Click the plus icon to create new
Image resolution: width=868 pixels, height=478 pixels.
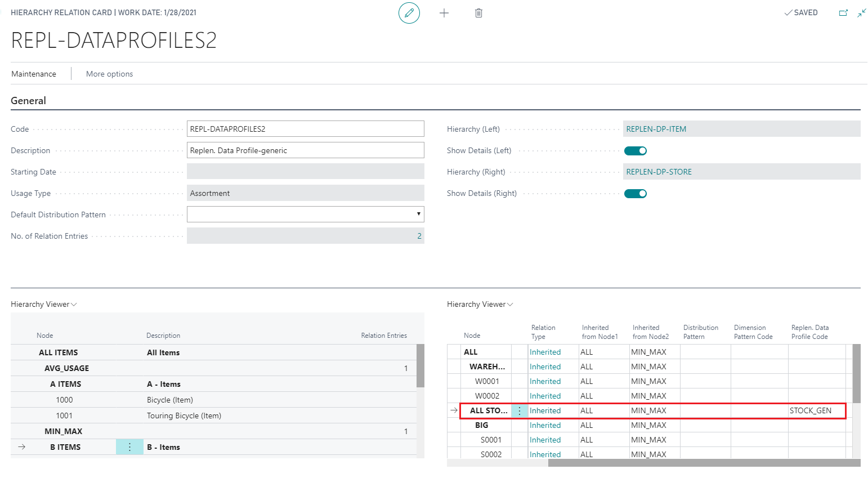tap(444, 13)
